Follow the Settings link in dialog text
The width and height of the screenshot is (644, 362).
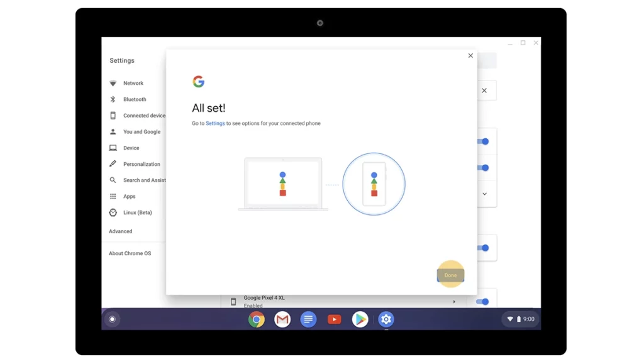215,123
